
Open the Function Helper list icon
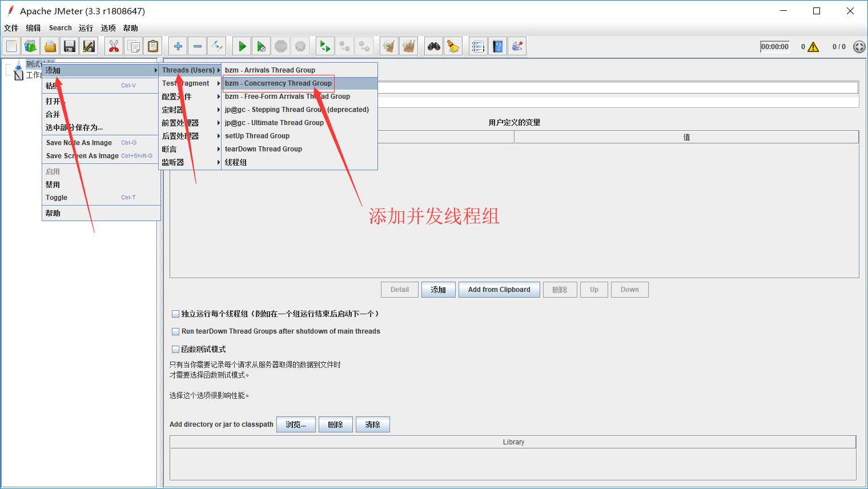pyautogui.click(x=479, y=46)
